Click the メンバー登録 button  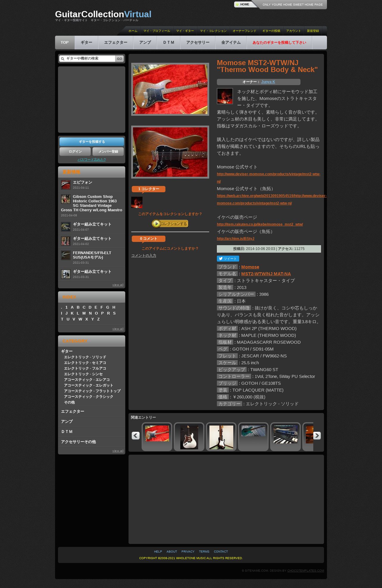(108, 151)
